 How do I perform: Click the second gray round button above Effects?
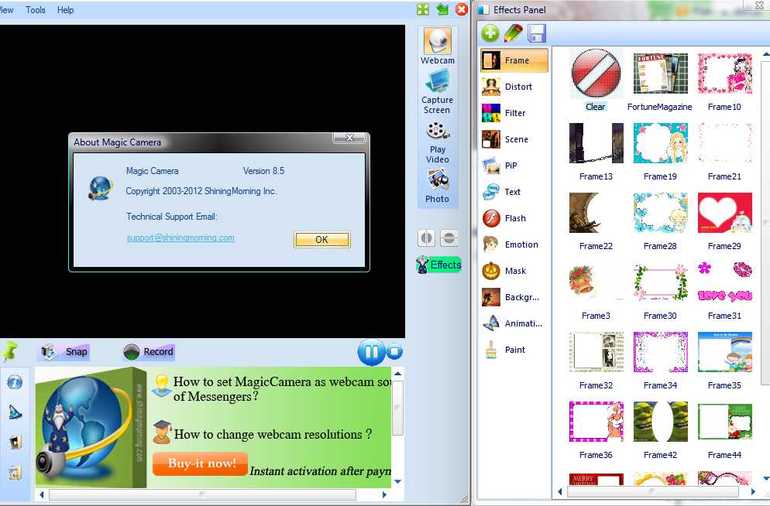tap(448, 238)
